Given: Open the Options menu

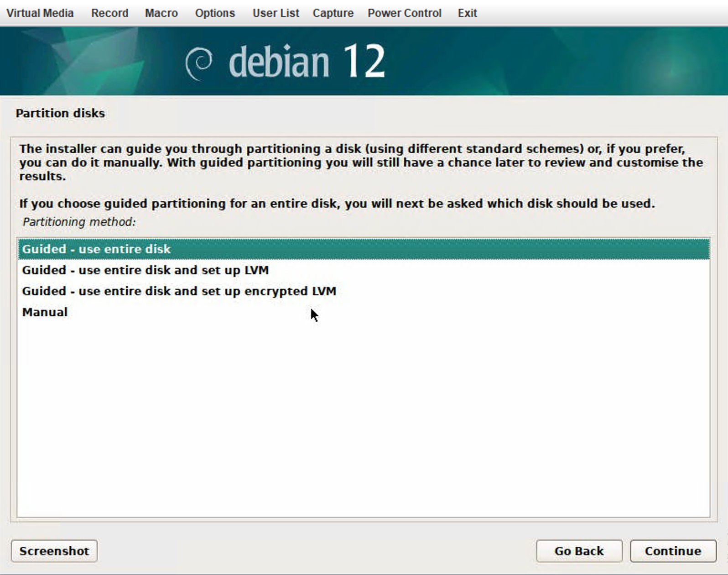Looking at the screenshot, I should point(215,13).
